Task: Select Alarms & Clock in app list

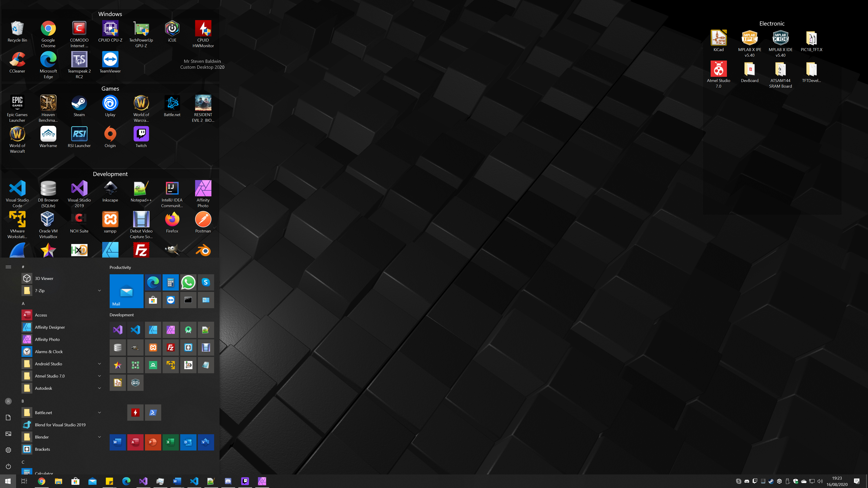Action: (x=49, y=352)
